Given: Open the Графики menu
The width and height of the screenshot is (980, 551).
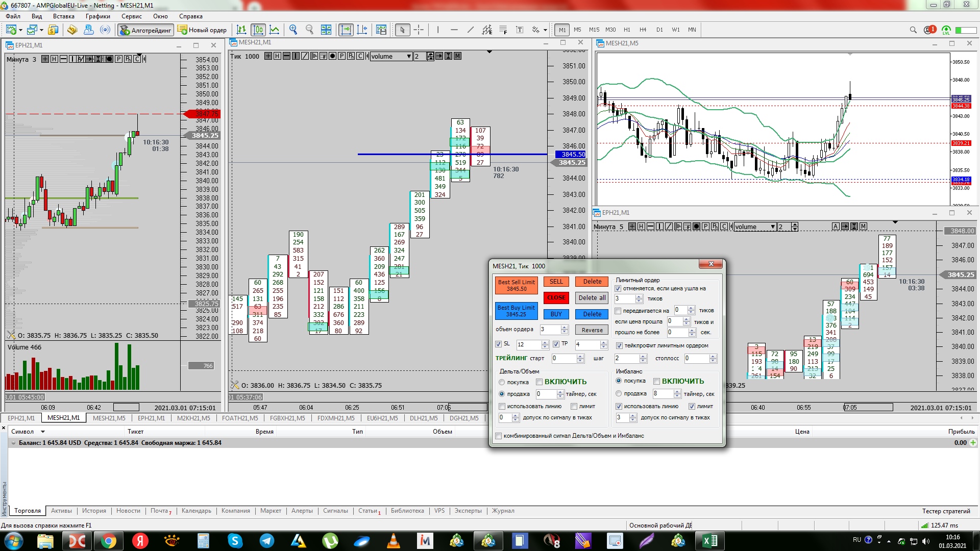Looking at the screenshot, I should click(97, 16).
